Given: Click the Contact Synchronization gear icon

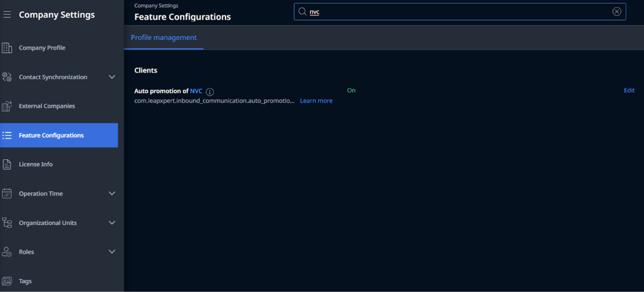Looking at the screenshot, I should (7, 77).
